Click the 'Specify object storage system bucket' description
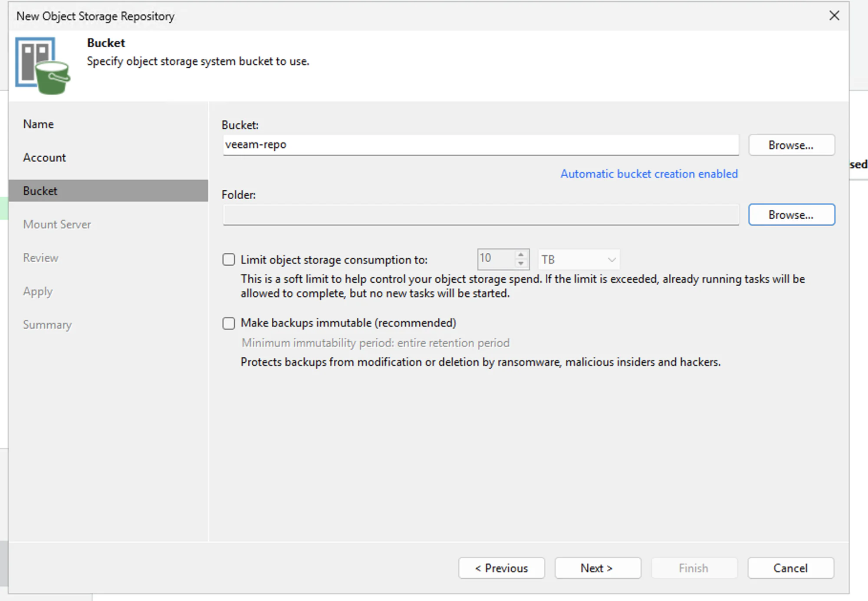868x601 pixels. pyautogui.click(x=198, y=61)
